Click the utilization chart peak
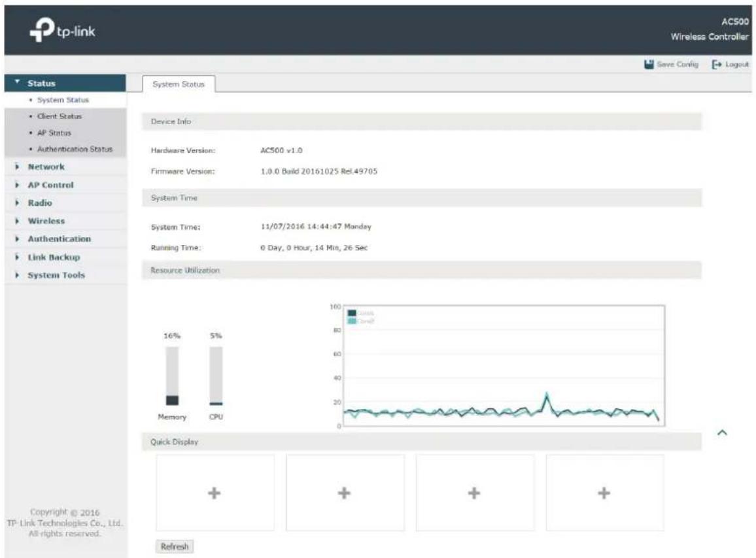 [547, 395]
